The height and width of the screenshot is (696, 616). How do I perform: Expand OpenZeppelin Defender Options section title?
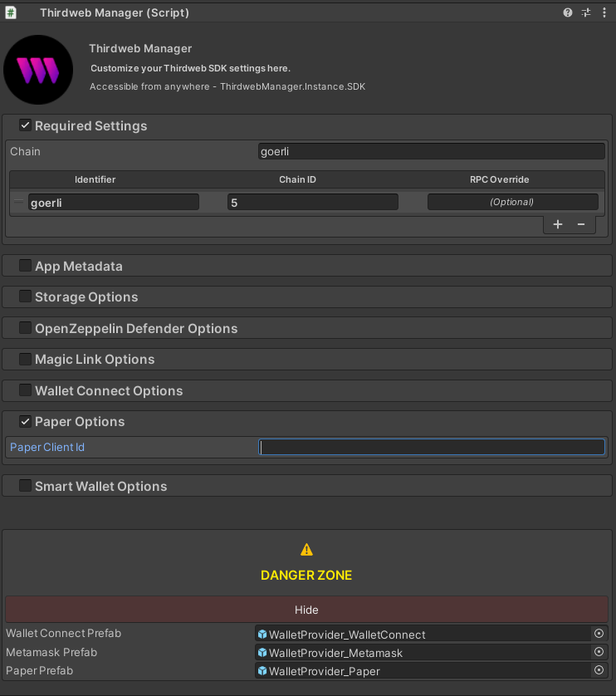pos(136,328)
